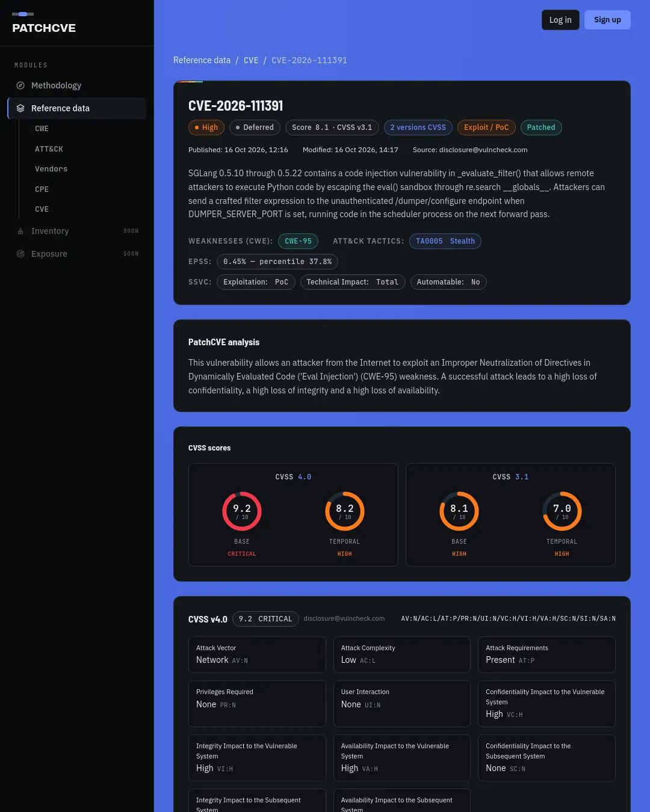Click the CVSS 4.0 base 9.2 gauge

(242, 511)
